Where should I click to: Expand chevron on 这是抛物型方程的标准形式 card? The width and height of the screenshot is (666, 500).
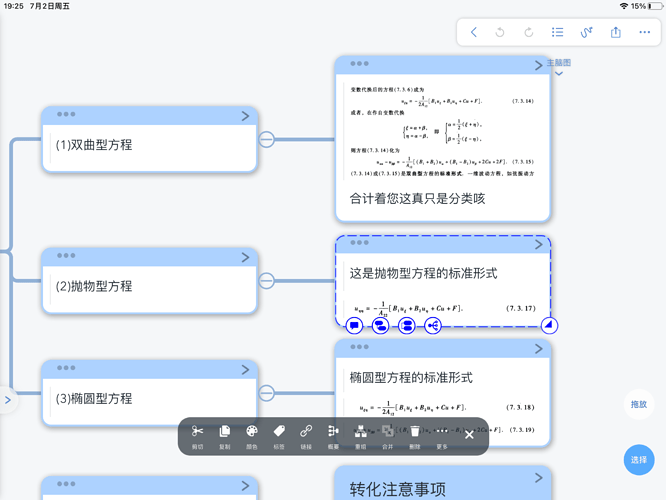pyautogui.click(x=539, y=245)
